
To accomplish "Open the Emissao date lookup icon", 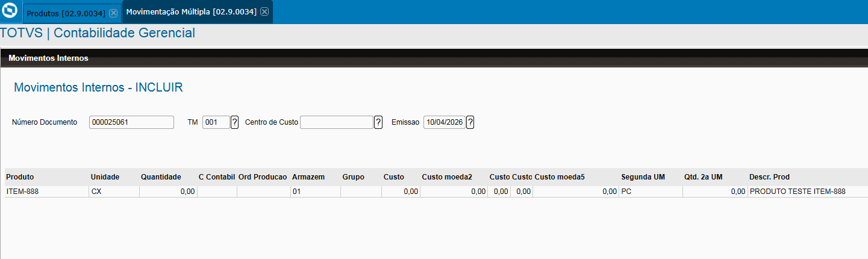I will [470, 122].
